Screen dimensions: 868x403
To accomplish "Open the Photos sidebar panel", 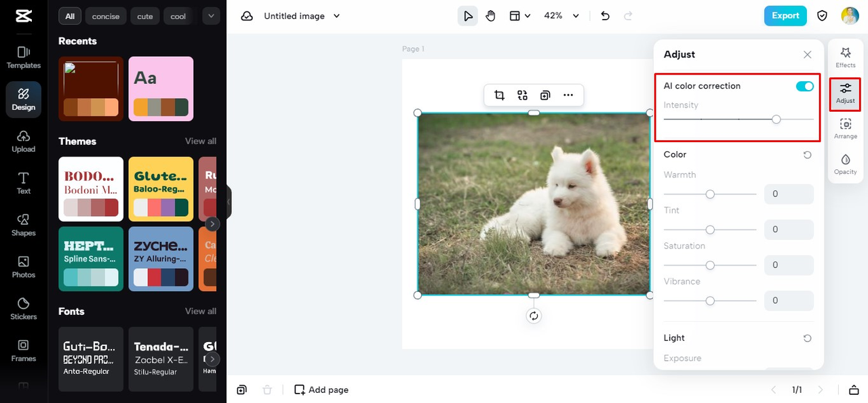I will [x=24, y=268].
